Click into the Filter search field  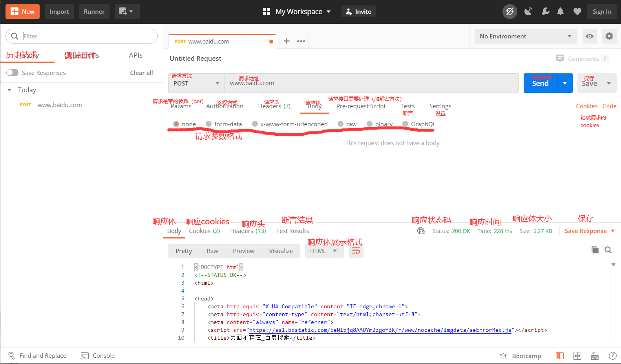click(82, 36)
